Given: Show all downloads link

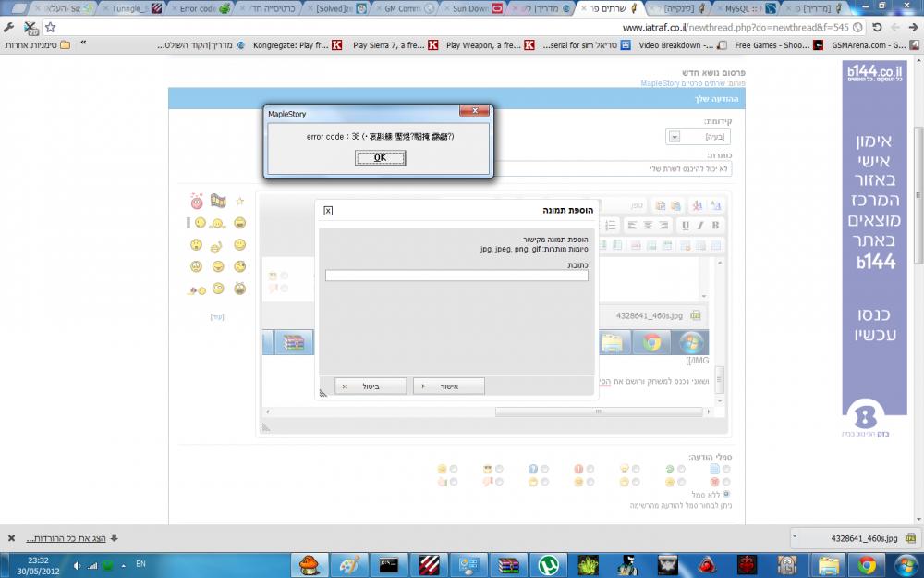Looking at the screenshot, I should pos(71,538).
